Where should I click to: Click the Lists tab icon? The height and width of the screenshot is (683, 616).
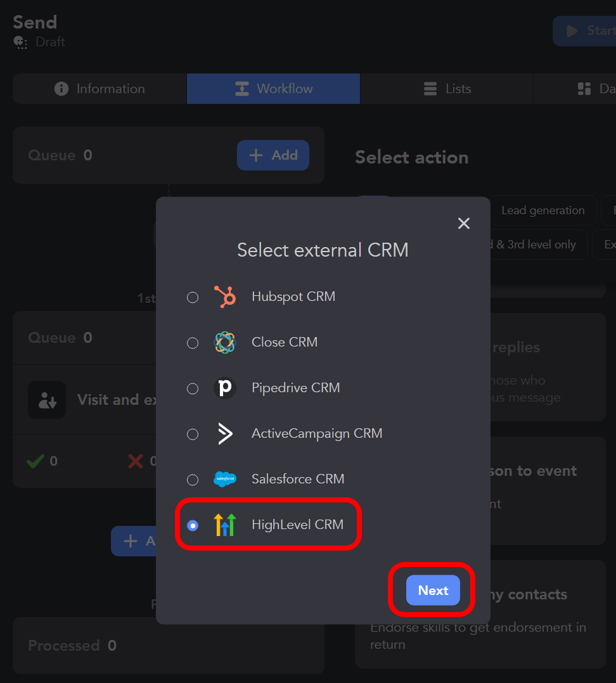click(x=430, y=89)
